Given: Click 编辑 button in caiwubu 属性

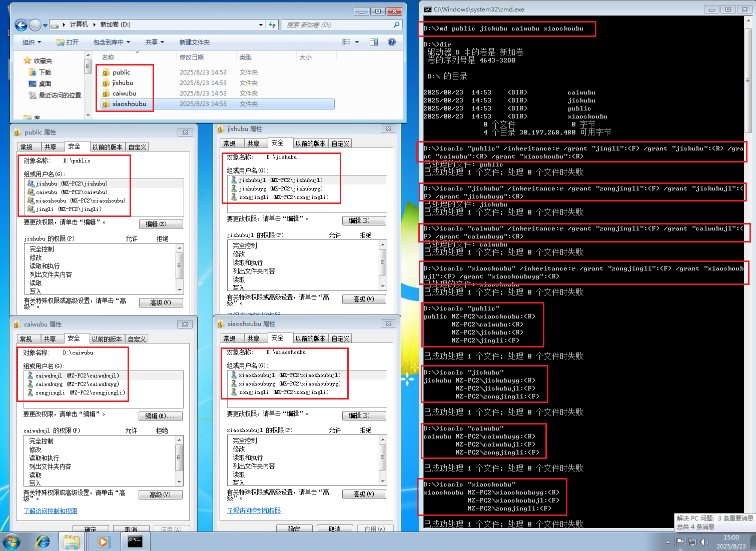Looking at the screenshot, I should (x=160, y=416).
